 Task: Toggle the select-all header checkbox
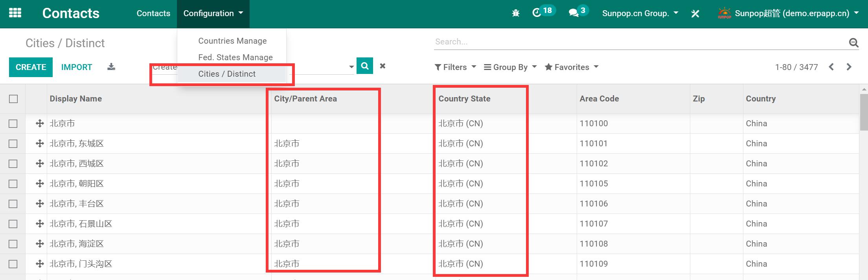coord(13,99)
